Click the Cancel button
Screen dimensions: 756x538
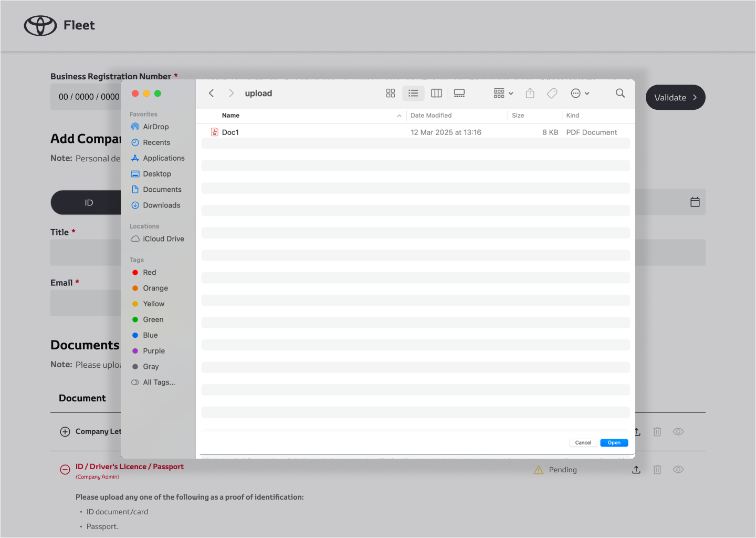(x=583, y=443)
